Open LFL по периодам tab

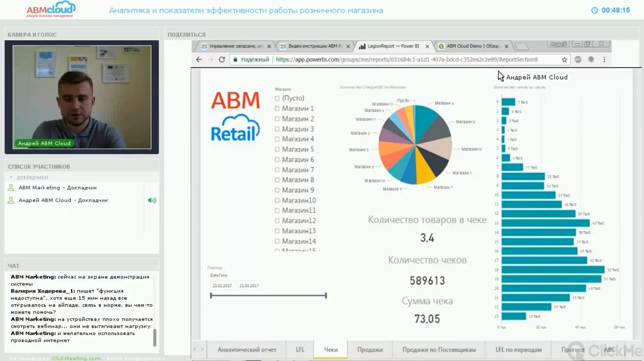click(x=518, y=350)
